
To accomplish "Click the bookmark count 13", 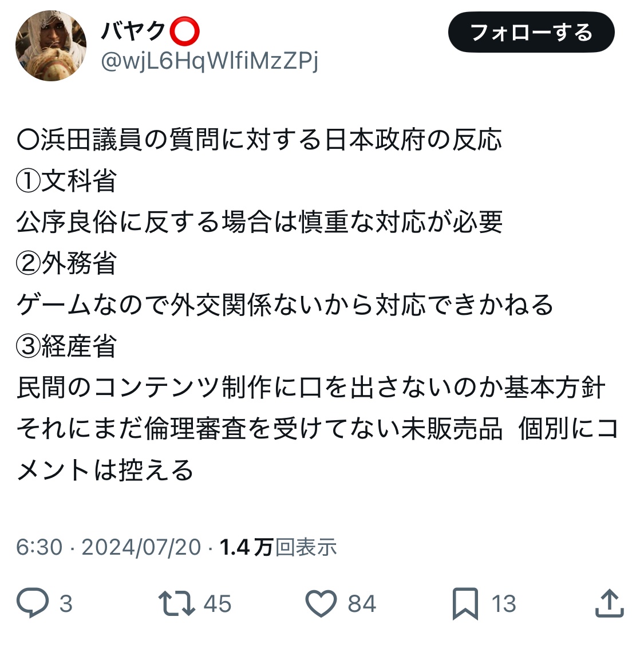I will tap(504, 604).
